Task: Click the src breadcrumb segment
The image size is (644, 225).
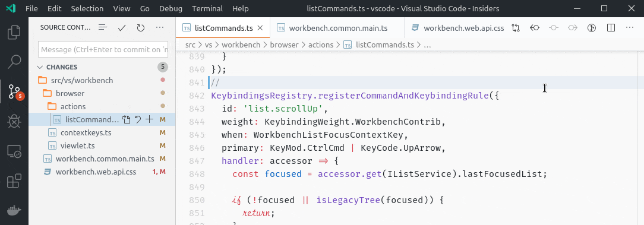Action: pos(190,45)
